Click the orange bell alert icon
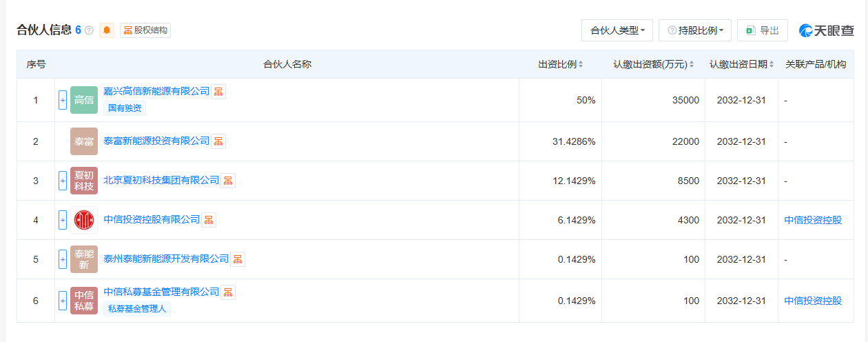The height and width of the screenshot is (342, 868). (107, 30)
